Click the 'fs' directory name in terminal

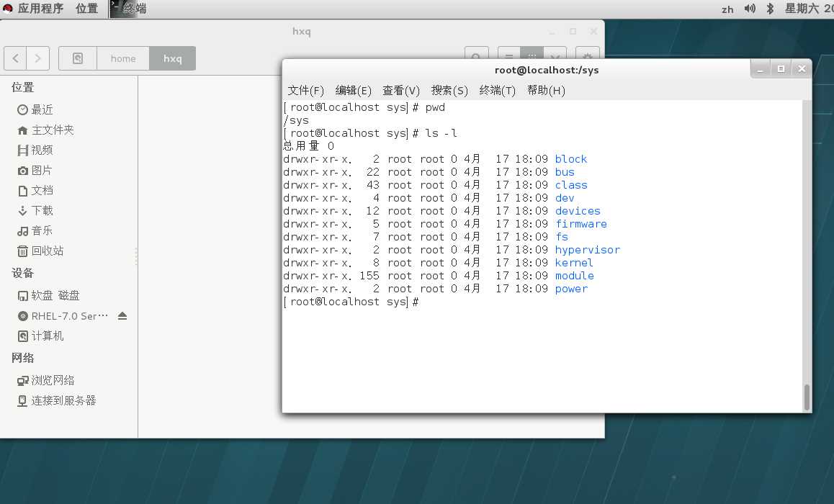561,237
